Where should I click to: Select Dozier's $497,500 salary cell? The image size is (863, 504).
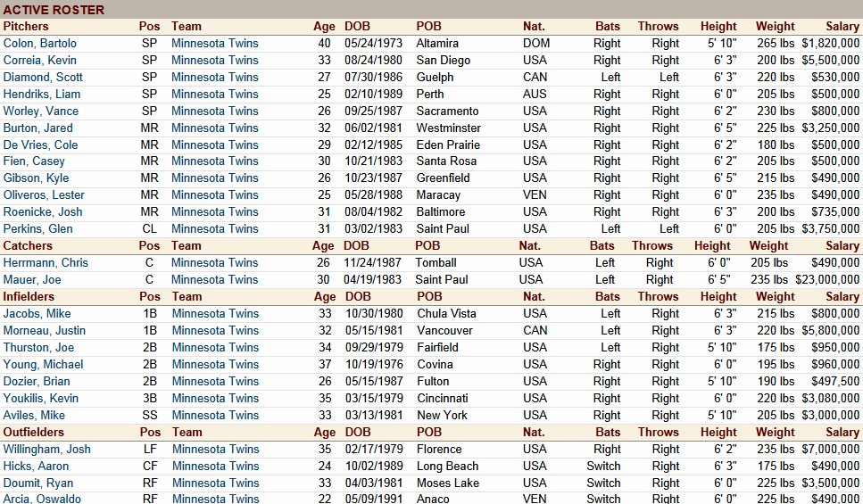[835, 382]
